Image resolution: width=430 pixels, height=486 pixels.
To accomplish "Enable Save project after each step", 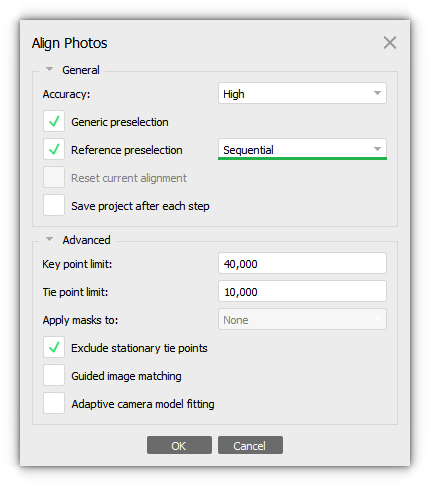I will (x=54, y=205).
